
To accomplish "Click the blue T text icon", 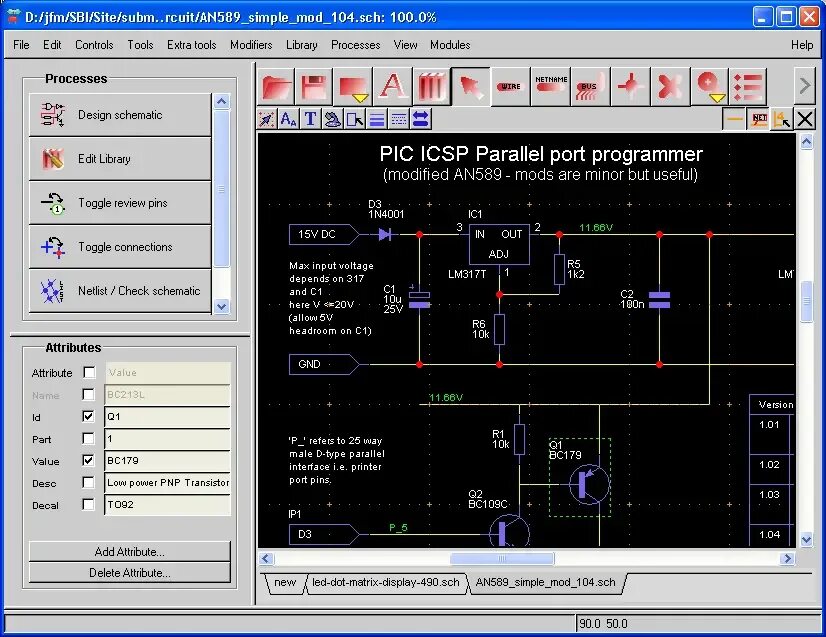I will click(x=311, y=119).
